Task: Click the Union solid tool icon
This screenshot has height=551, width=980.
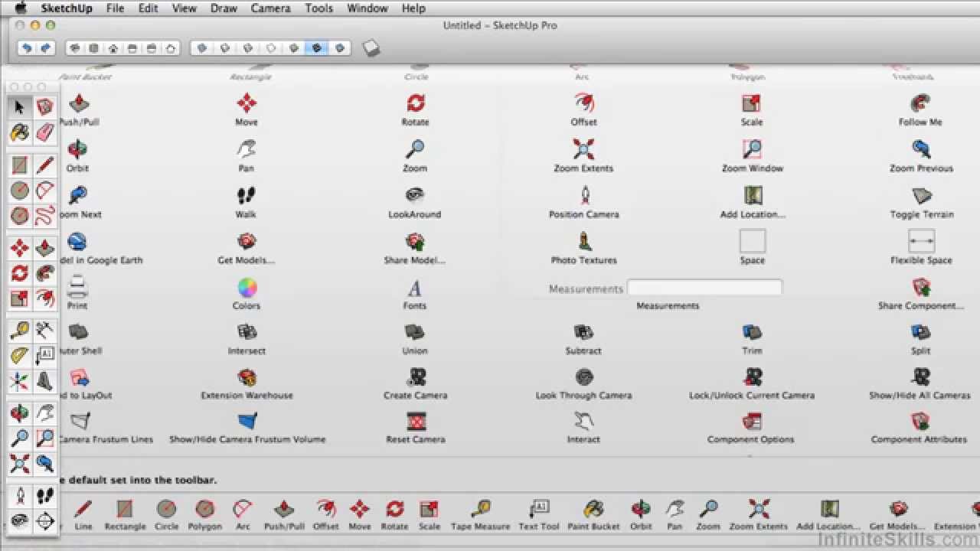Action: tap(415, 332)
